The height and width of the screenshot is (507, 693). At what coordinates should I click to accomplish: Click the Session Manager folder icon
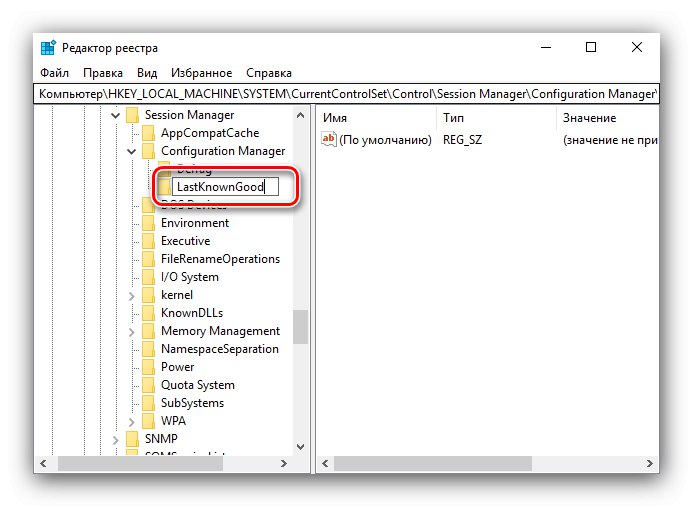tap(133, 115)
